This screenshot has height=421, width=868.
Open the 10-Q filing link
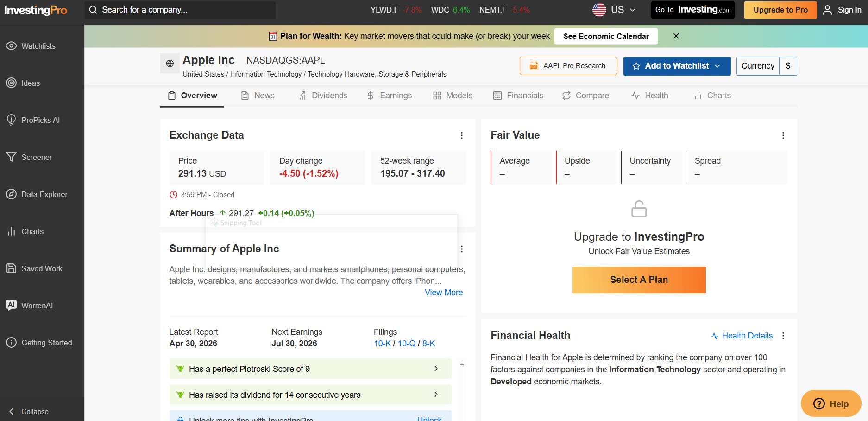407,344
